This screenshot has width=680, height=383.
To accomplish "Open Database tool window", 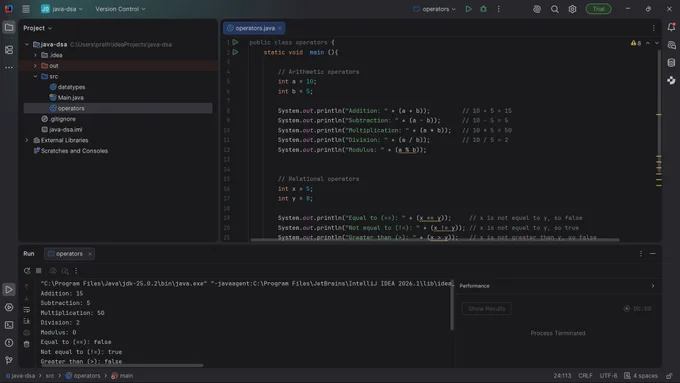I will point(671,62).
